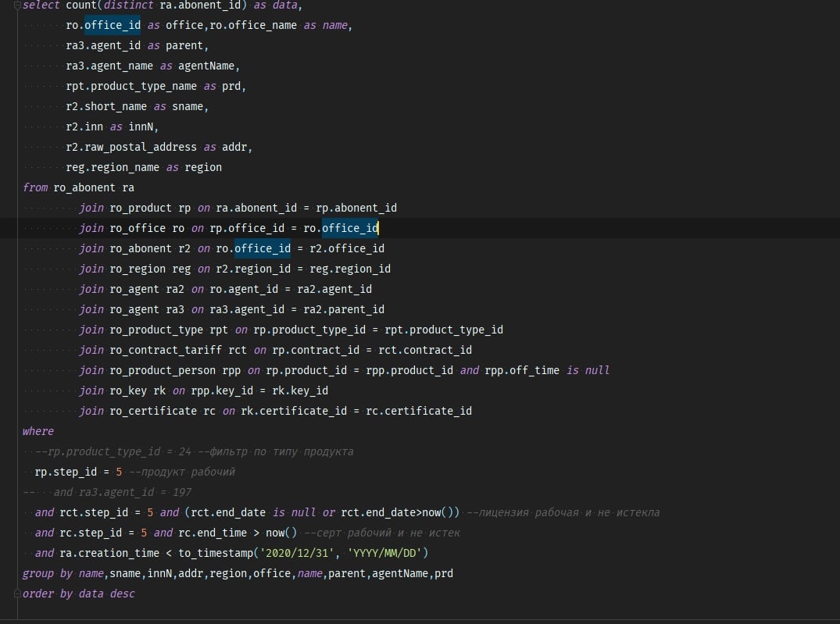Click comment '--серт рабочий и не истек'
840x624 pixels.
click(x=382, y=533)
